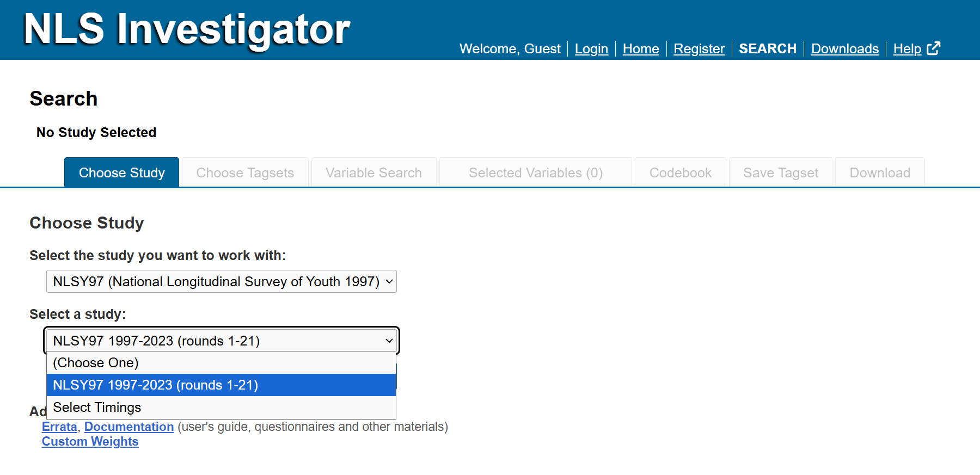
Task: Open the Download tab
Action: pyautogui.click(x=880, y=172)
